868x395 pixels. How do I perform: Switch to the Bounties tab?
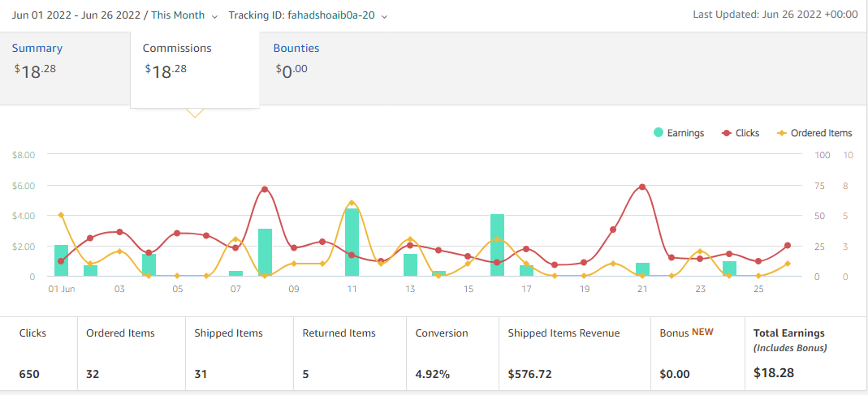tap(296, 48)
